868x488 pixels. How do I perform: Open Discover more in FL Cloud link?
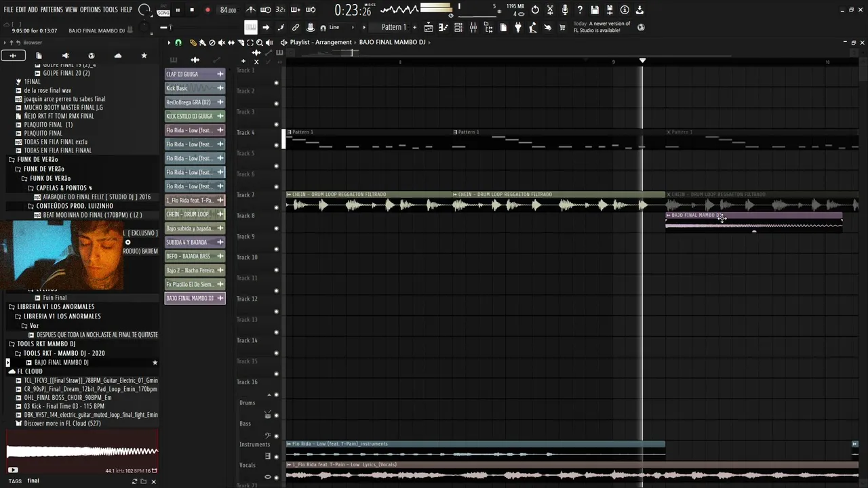[x=62, y=424]
